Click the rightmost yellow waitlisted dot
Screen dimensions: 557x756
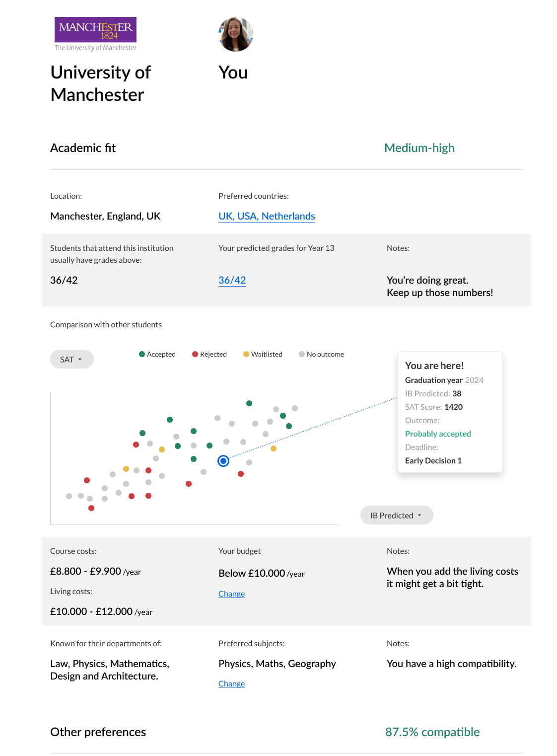coord(274,449)
